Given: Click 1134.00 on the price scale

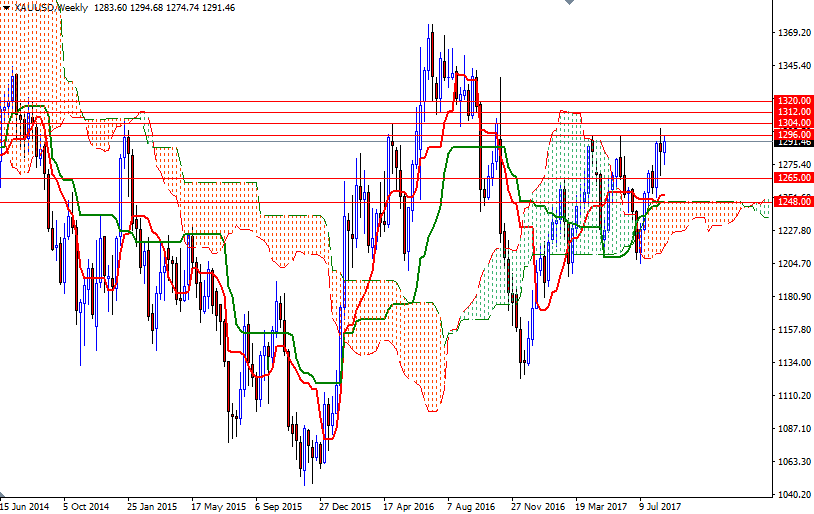Looking at the screenshot, I should [x=793, y=363].
